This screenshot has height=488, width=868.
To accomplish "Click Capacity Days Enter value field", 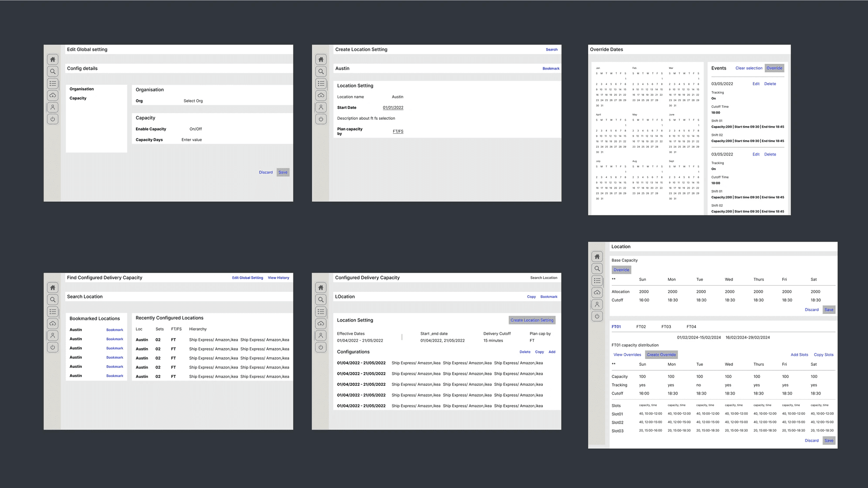I will pyautogui.click(x=192, y=140).
